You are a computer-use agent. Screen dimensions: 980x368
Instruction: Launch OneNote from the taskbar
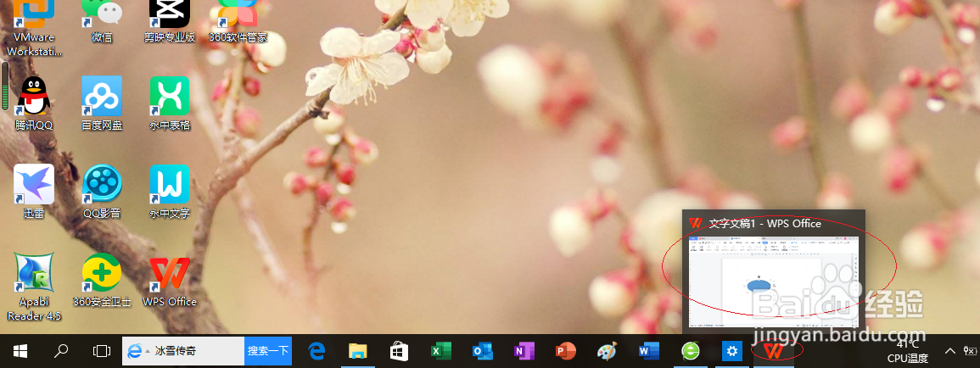pyautogui.click(x=523, y=351)
